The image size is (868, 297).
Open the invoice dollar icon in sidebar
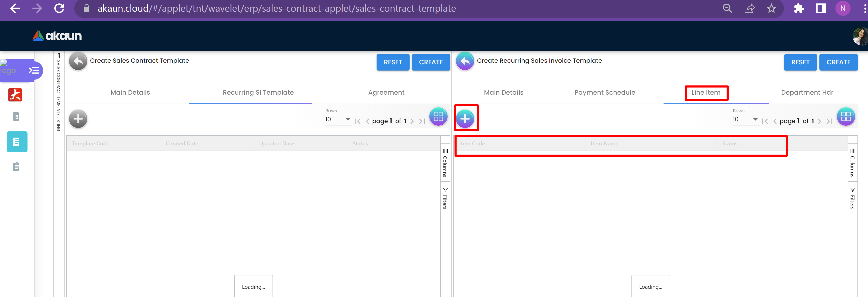[x=16, y=117]
